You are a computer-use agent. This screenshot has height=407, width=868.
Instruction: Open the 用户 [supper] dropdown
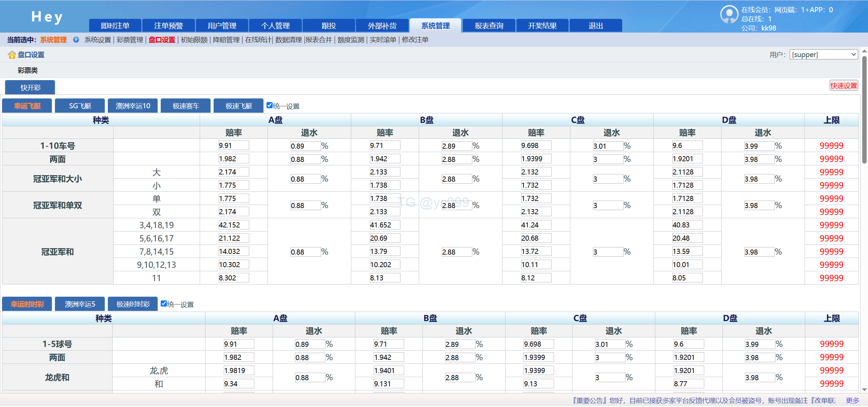(824, 55)
